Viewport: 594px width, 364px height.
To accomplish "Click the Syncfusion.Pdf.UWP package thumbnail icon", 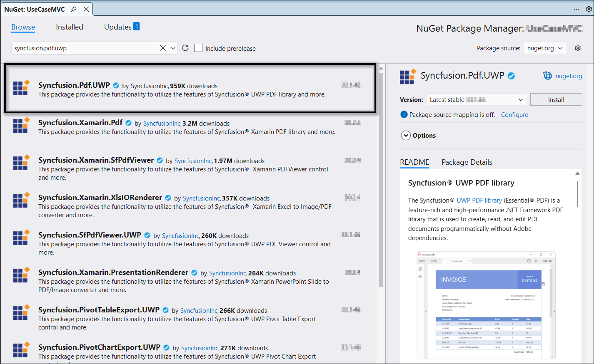I will pos(21,88).
